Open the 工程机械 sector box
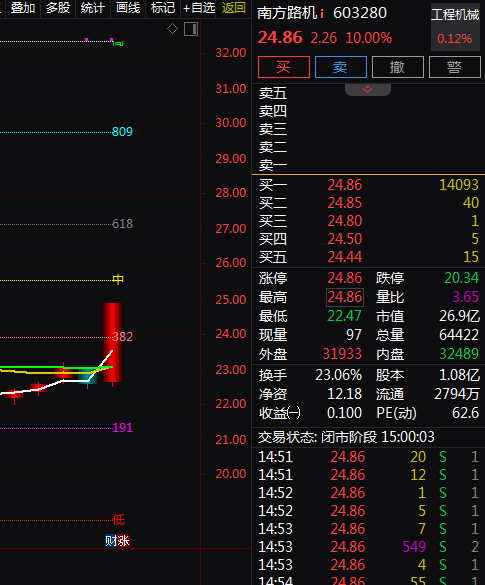Image resolution: width=485 pixels, height=585 pixels. tap(455, 27)
